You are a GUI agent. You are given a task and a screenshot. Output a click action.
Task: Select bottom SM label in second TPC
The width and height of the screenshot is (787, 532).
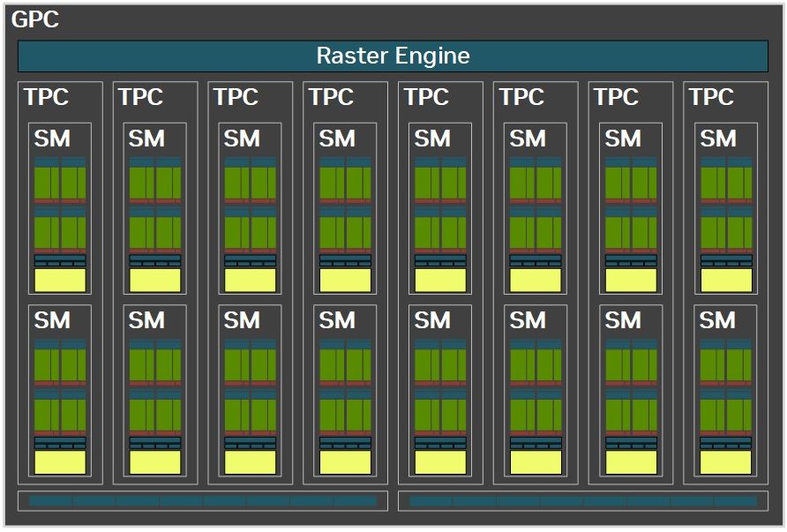[x=146, y=320]
